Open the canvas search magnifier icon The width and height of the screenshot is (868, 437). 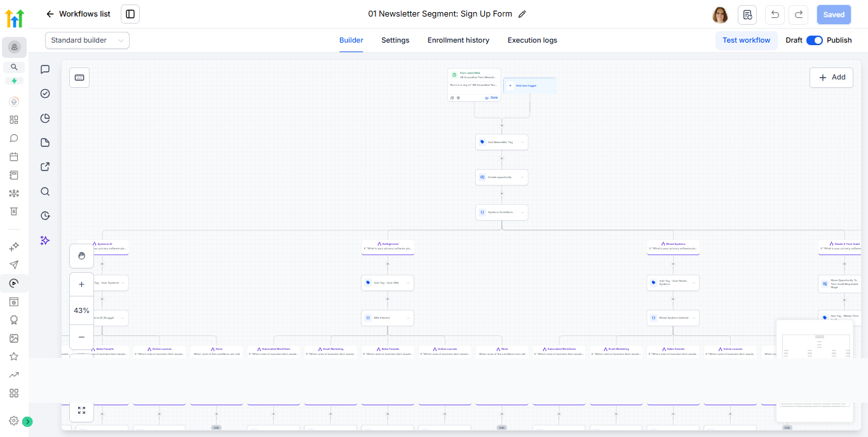(x=45, y=191)
